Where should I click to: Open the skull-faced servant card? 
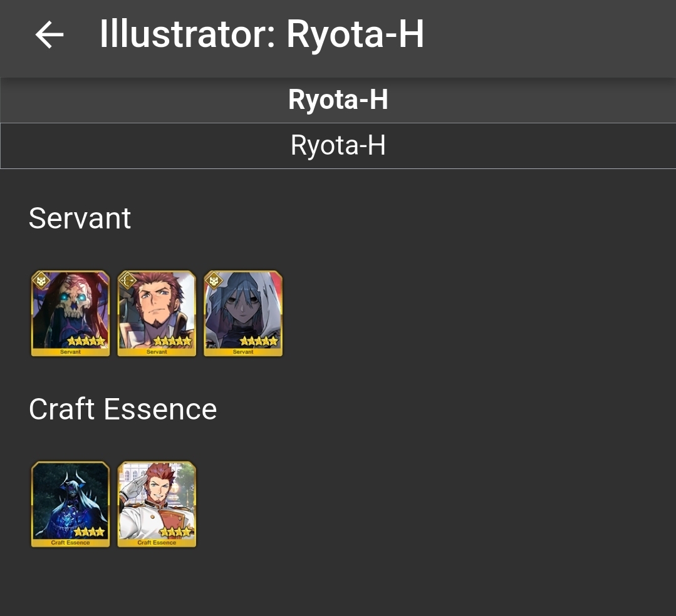pos(70,314)
